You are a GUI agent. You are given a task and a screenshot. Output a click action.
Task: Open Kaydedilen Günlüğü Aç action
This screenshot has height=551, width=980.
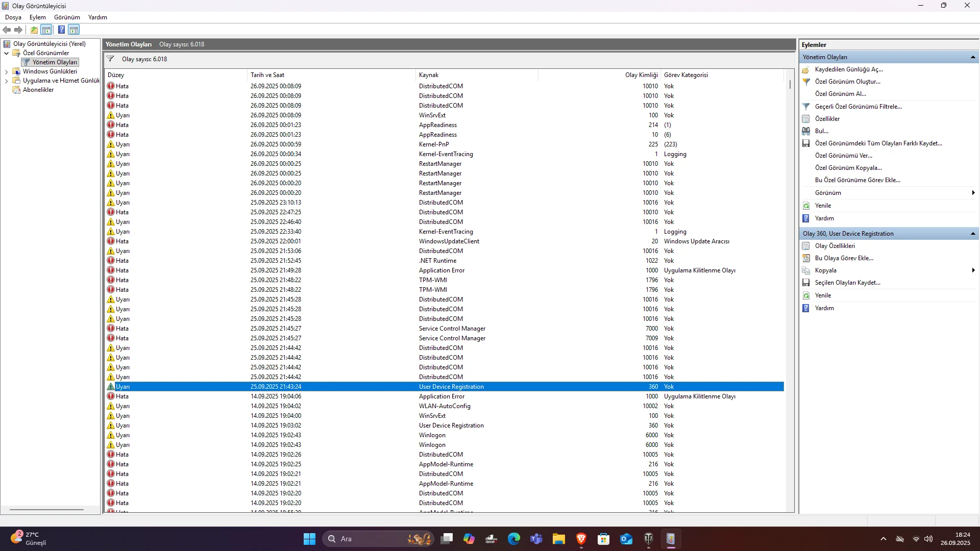click(x=848, y=69)
